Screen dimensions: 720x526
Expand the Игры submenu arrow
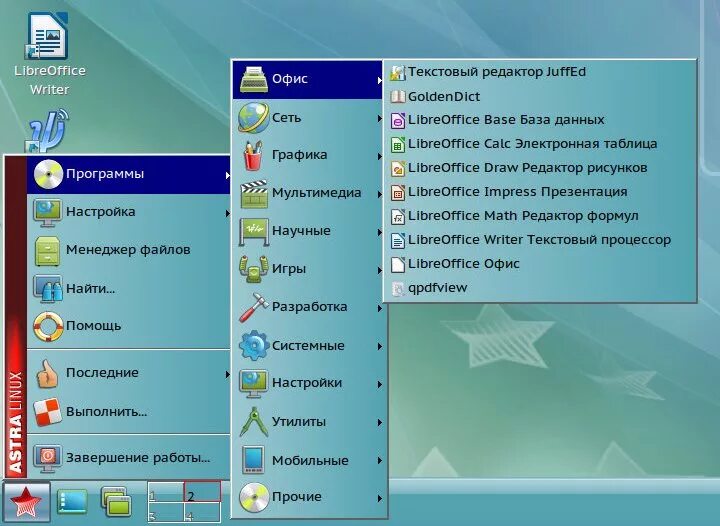point(380,271)
